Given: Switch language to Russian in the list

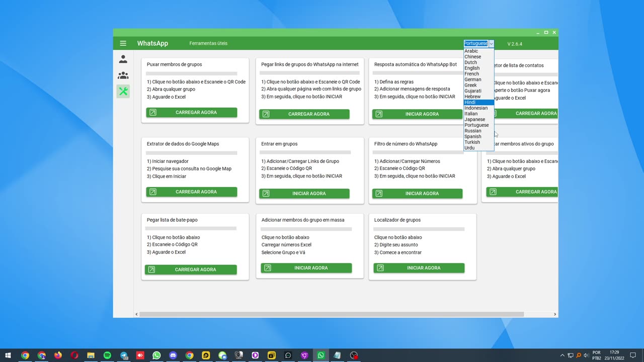Looking at the screenshot, I should 478,131.
